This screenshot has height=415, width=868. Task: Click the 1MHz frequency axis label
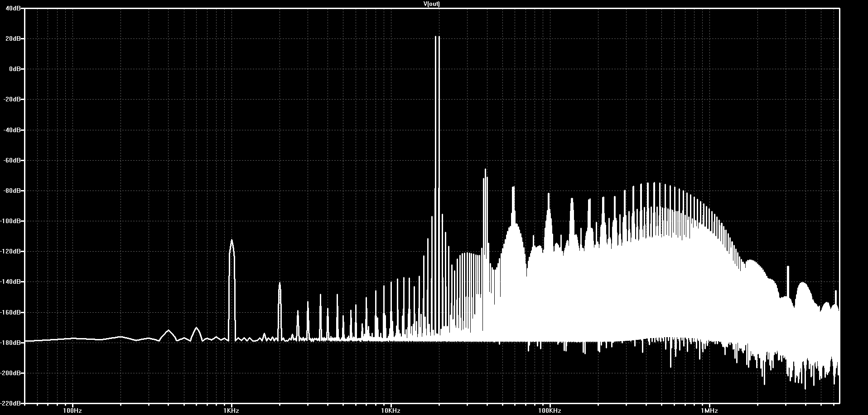[x=709, y=411]
